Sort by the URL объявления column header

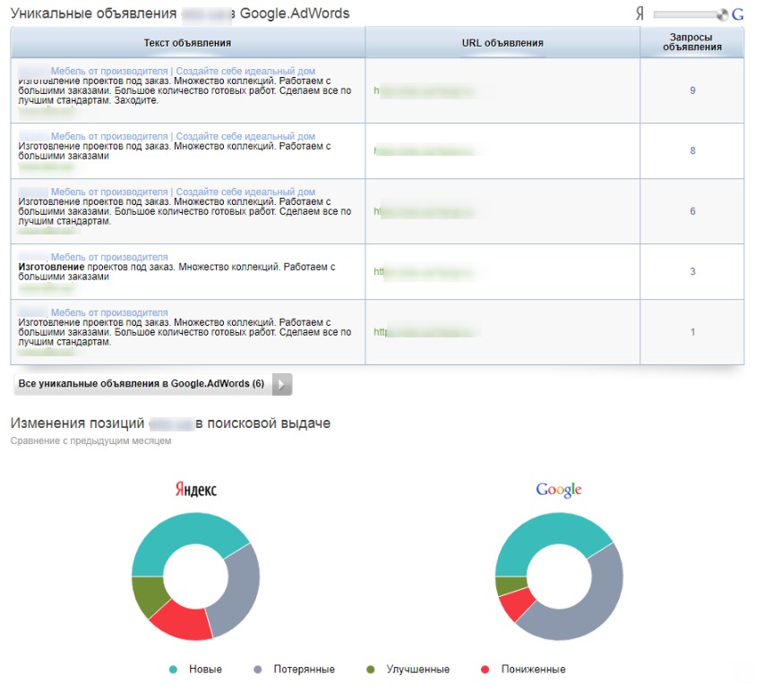(x=502, y=43)
